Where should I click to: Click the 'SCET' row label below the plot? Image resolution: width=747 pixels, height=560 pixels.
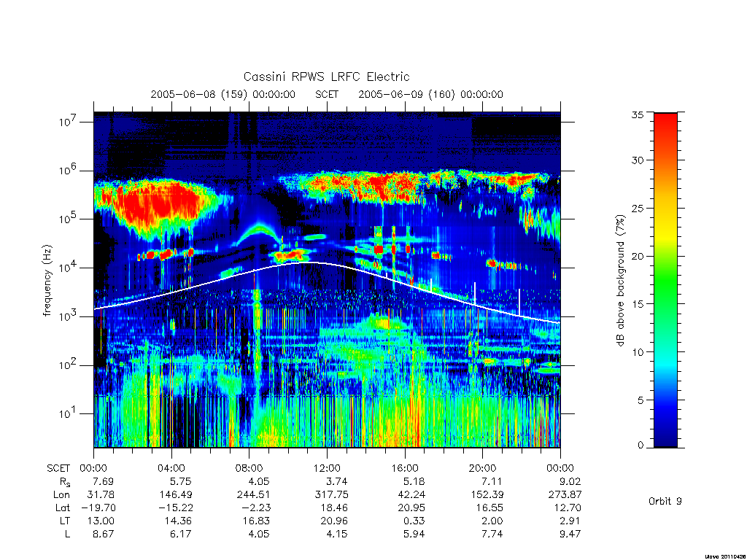[58, 468]
